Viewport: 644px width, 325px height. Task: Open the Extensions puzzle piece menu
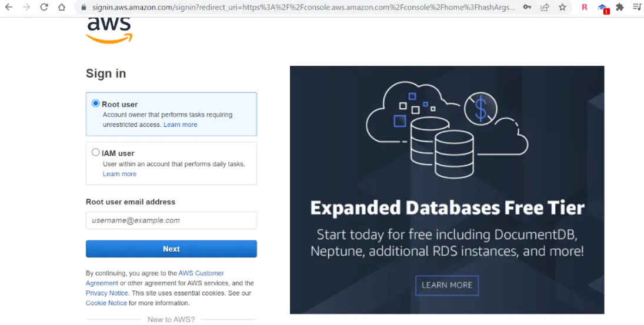620,7
